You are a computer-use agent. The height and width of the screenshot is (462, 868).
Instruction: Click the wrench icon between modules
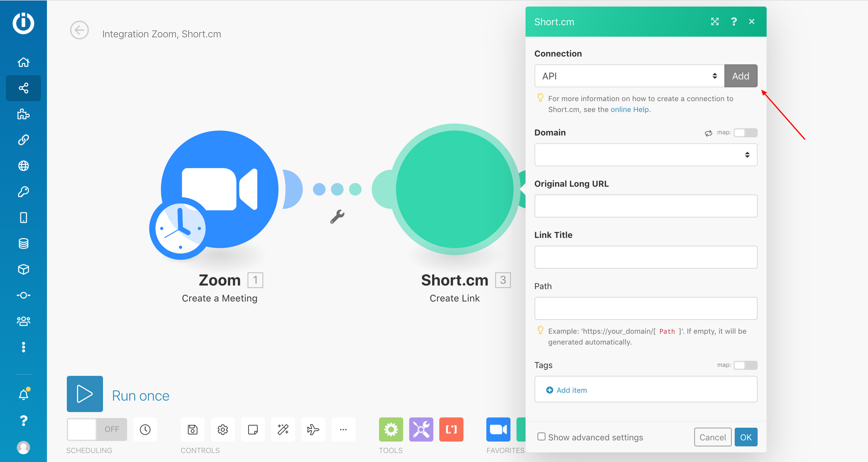point(337,216)
